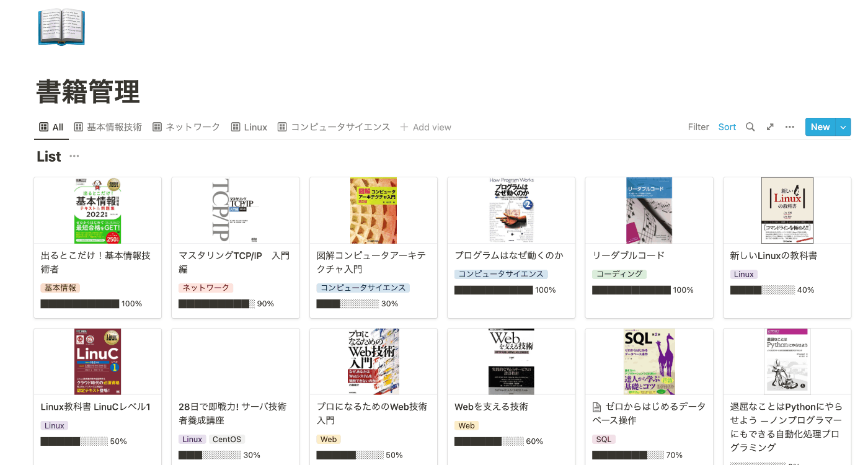Open the search magnifier icon
The height and width of the screenshot is (465, 868).
(750, 127)
